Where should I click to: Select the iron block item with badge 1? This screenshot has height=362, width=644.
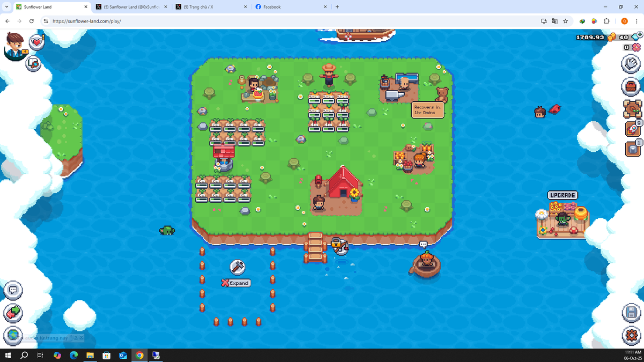633,149
